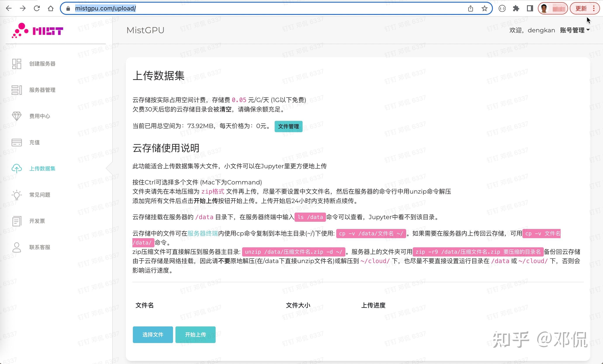Click the cloud upload 上传数据集 icon

tap(17, 168)
